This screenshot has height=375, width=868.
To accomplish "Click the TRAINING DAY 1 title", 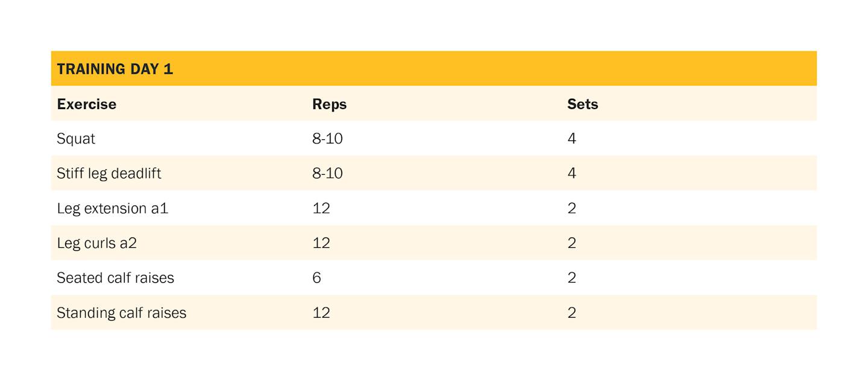I will pyautogui.click(x=115, y=69).
